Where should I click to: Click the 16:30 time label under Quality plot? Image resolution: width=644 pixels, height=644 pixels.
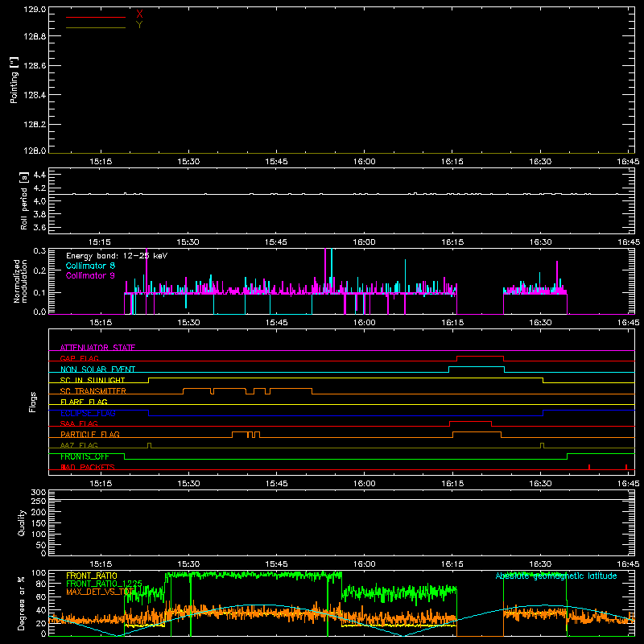pyautogui.click(x=540, y=564)
